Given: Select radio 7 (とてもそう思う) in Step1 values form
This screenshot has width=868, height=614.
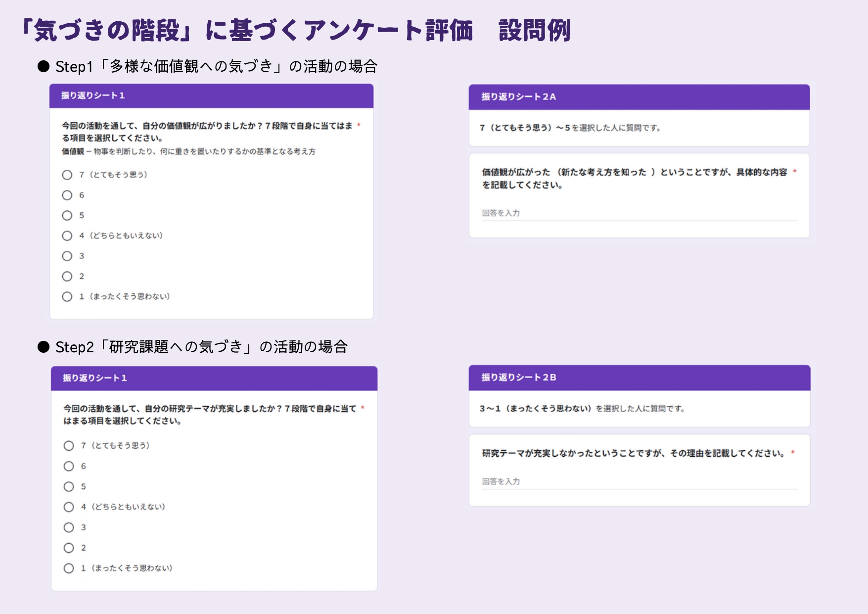Looking at the screenshot, I should pyautogui.click(x=67, y=175).
